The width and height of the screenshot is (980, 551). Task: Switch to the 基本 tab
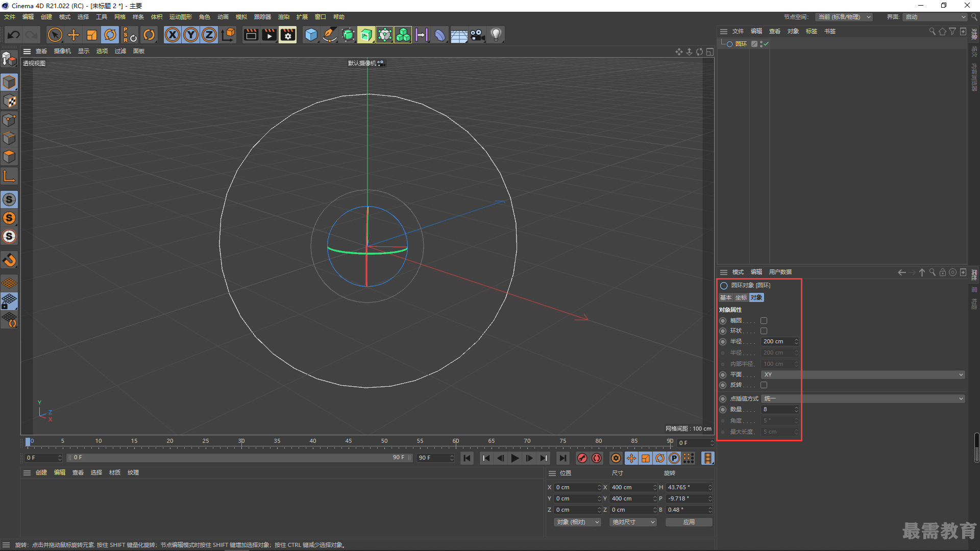pos(726,298)
